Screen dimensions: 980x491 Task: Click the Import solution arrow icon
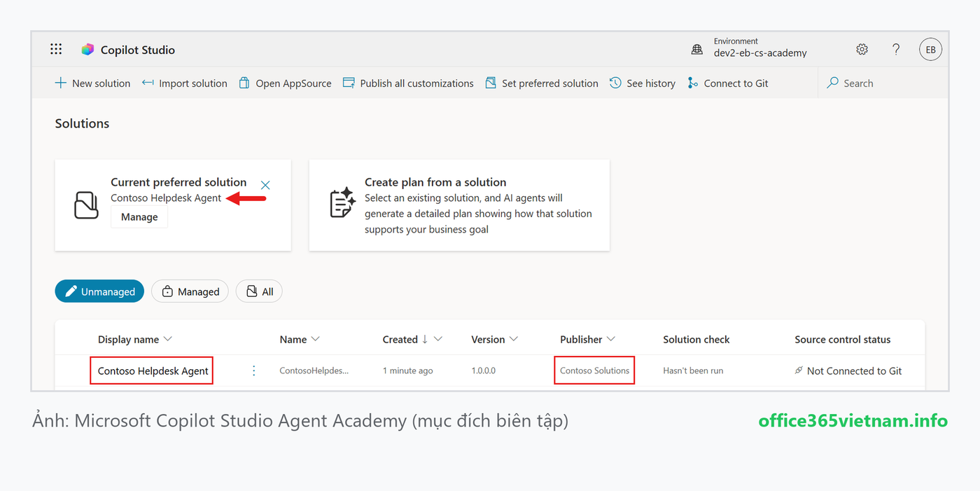pyautogui.click(x=148, y=83)
